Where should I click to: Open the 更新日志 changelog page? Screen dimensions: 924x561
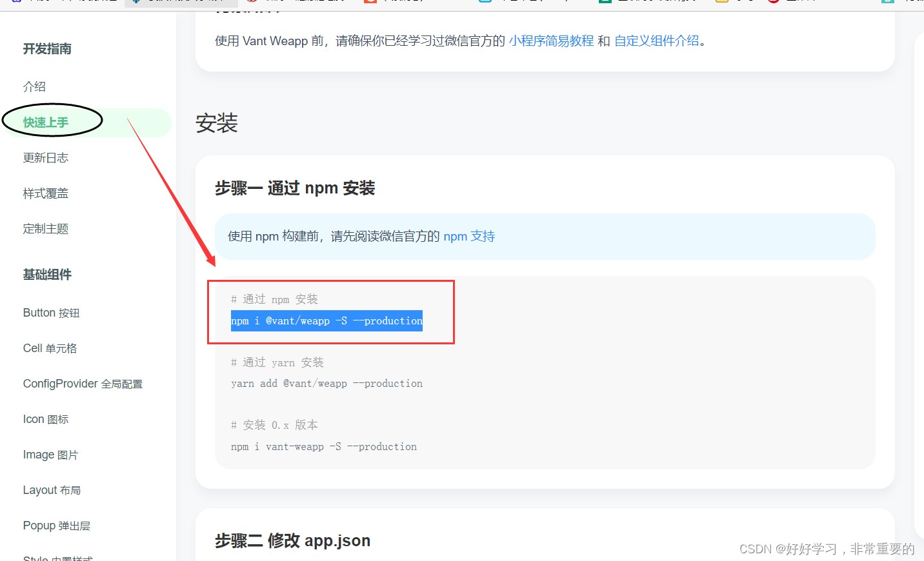(x=45, y=157)
